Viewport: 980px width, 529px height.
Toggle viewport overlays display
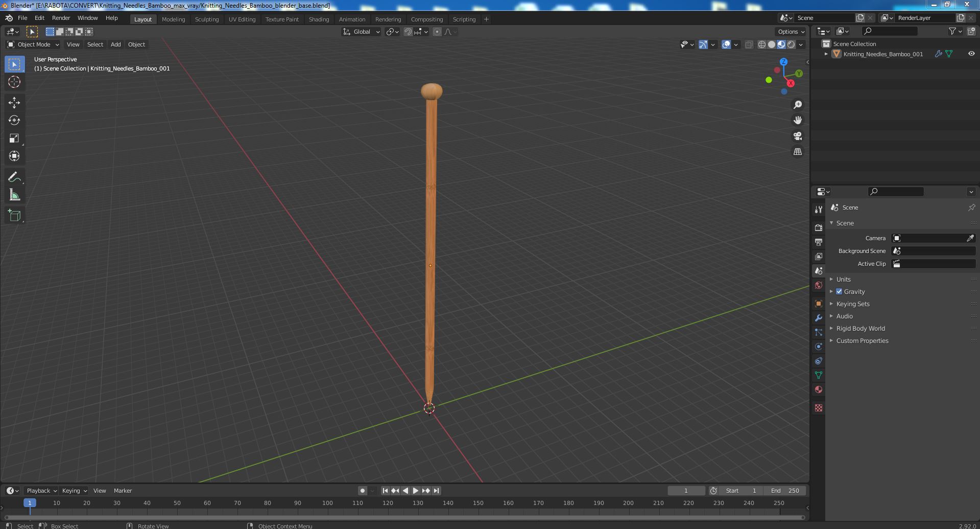pos(726,45)
